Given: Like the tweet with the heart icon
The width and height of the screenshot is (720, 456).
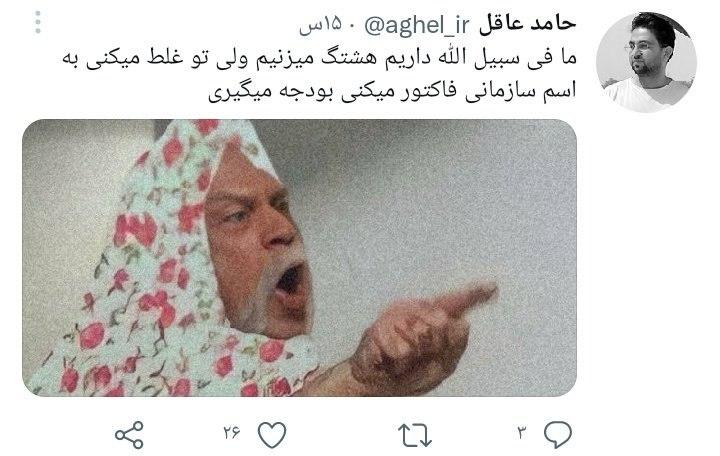Looking at the screenshot, I should 272,435.
